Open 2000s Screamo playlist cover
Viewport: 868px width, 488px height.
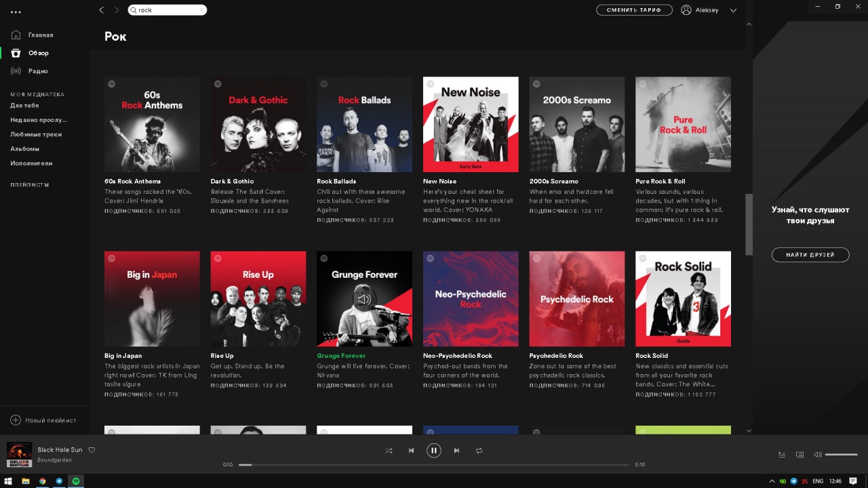coord(577,124)
